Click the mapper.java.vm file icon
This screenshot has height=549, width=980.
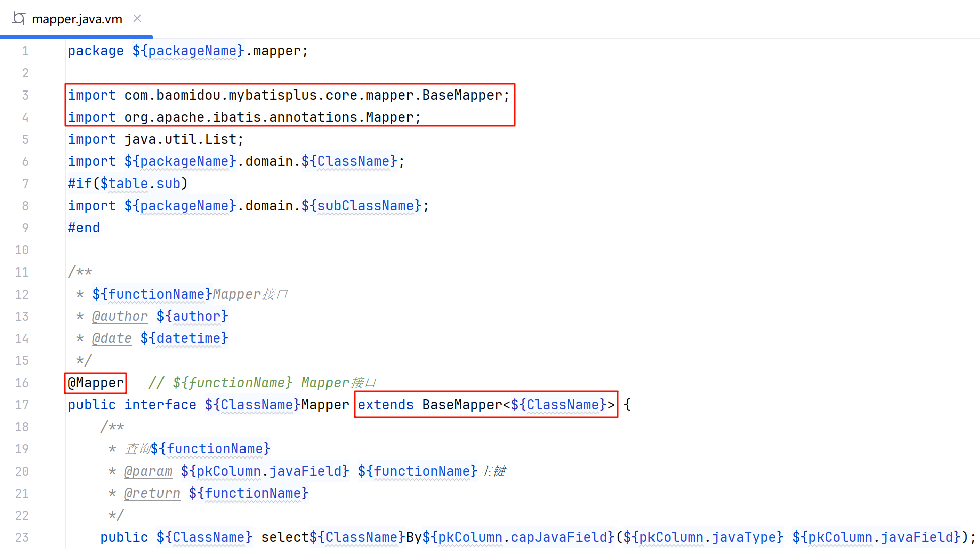[x=19, y=19]
